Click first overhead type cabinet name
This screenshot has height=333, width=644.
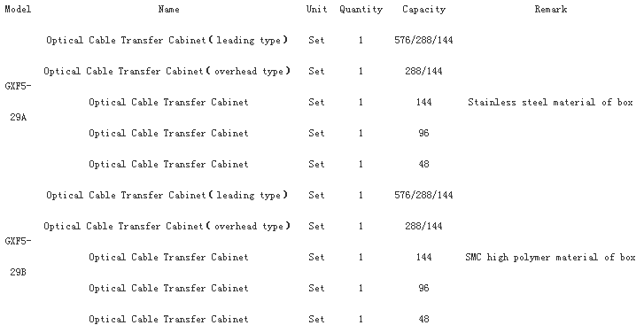pyautogui.click(x=167, y=71)
